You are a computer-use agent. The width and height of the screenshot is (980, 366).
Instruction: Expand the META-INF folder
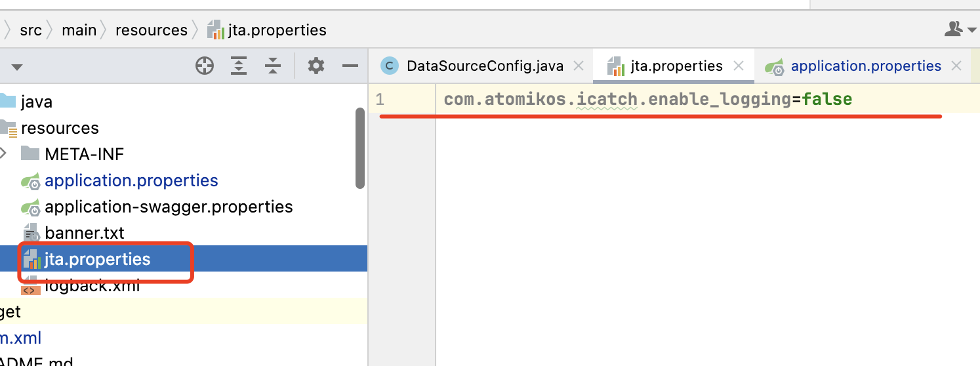pyautogui.click(x=4, y=154)
